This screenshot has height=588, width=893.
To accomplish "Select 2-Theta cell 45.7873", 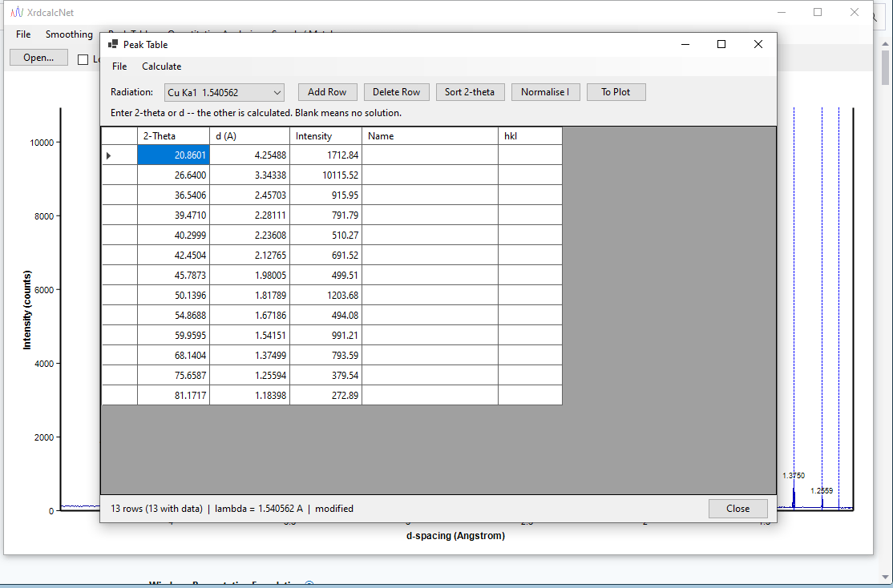I will click(173, 275).
